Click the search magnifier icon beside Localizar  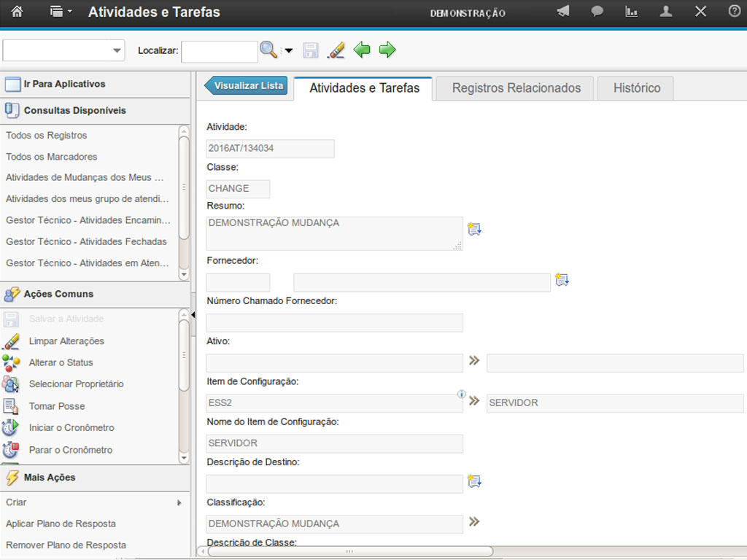point(268,50)
